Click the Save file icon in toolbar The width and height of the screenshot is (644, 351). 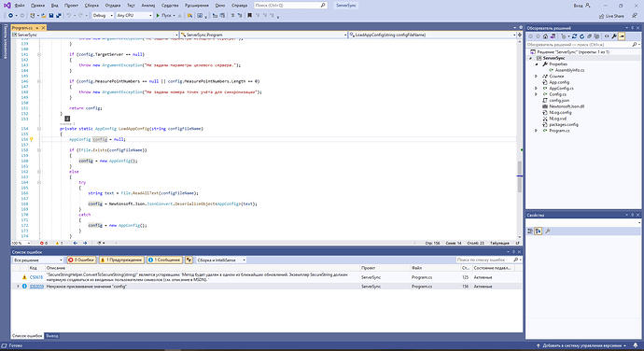51,16
